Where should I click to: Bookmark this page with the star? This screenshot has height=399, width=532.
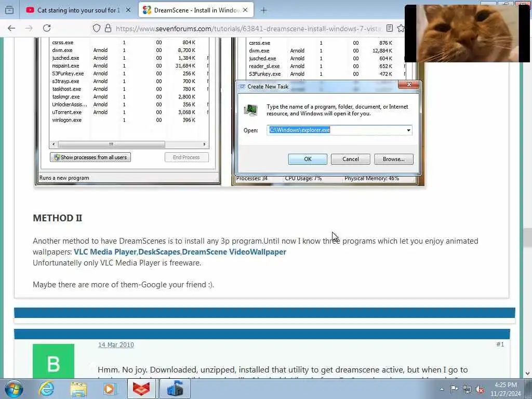(x=401, y=28)
